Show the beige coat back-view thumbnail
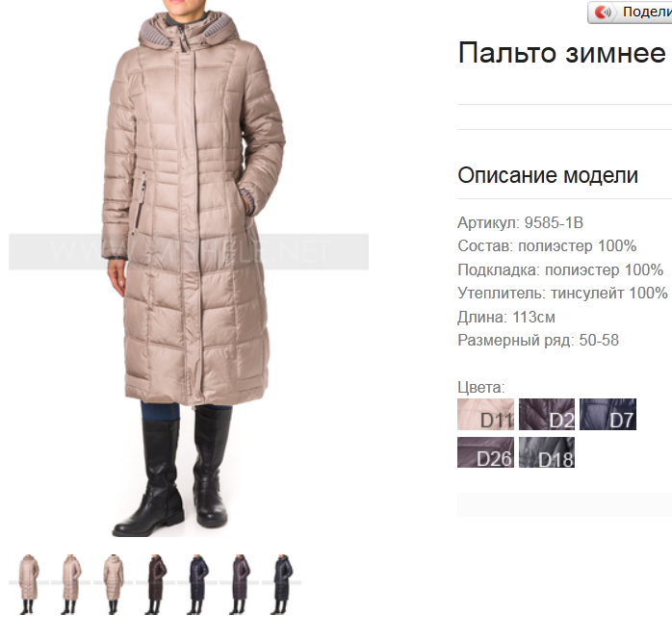The width and height of the screenshot is (672, 640). [114, 584]
